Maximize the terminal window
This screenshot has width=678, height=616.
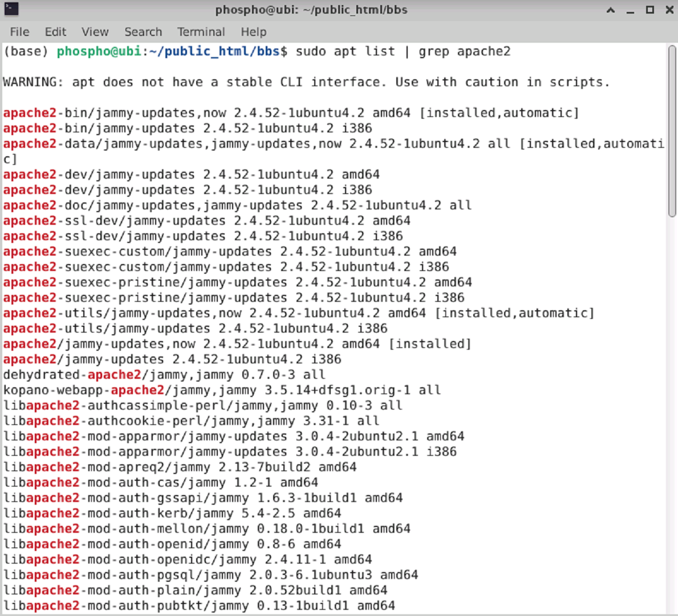point(650,10)
